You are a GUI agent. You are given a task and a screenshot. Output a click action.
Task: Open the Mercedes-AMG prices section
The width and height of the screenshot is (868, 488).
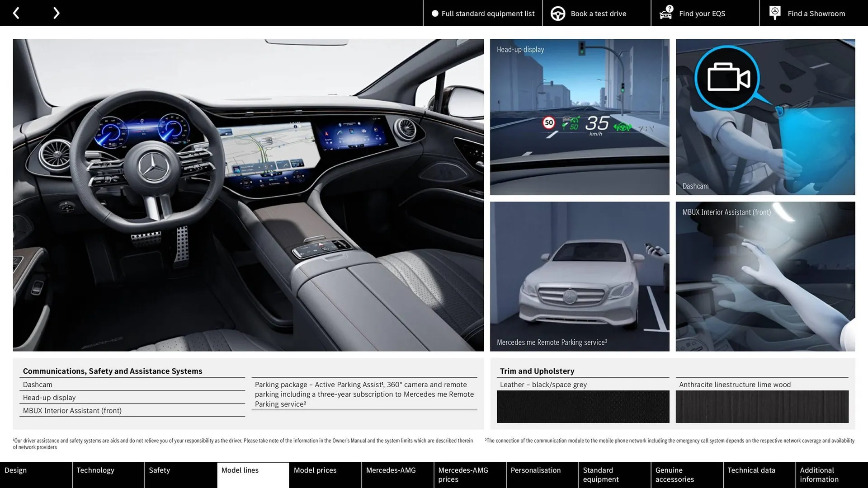click(462, 474)
